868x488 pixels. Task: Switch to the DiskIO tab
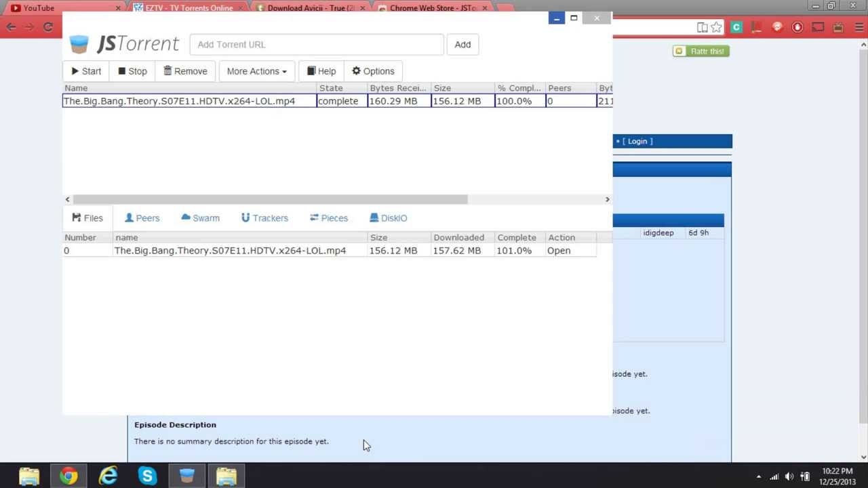388,218
